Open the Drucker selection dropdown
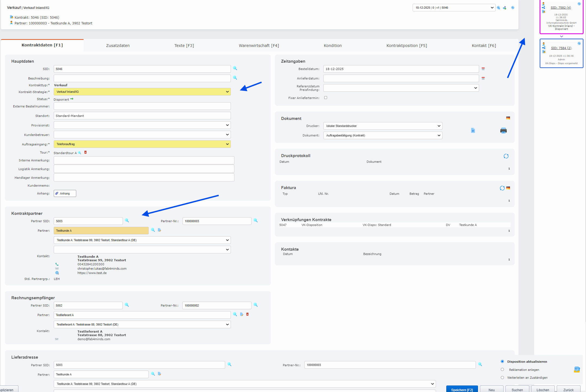The height and width of the screenshot is (392, 586). point(383,126)
